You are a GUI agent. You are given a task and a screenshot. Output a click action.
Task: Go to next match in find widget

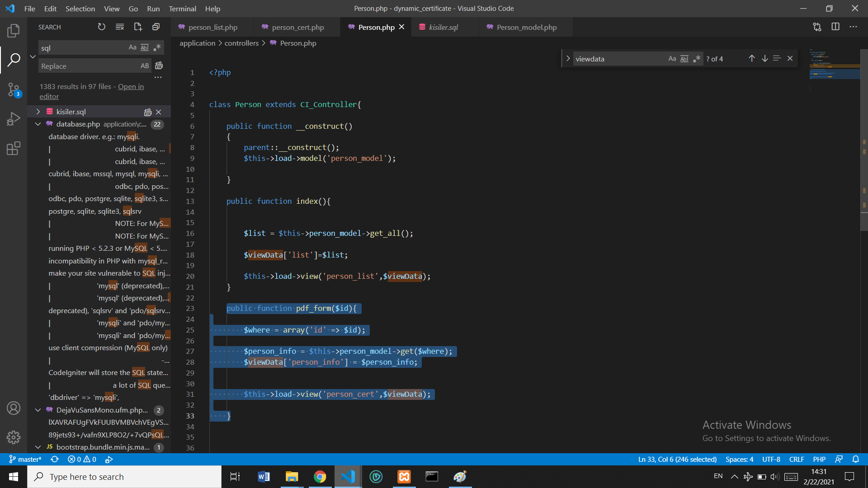click(764, 58)
